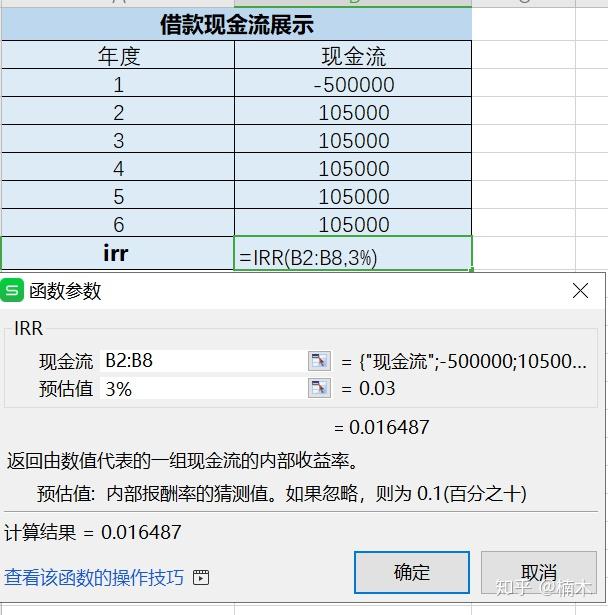Select the 年度 cell with value 5
Screen dimensions: 608x615
[118, 195]
